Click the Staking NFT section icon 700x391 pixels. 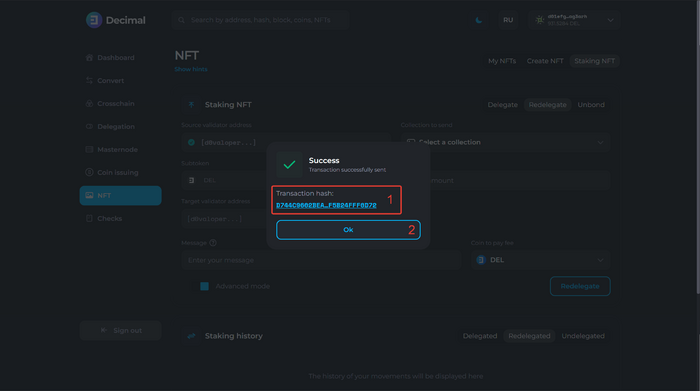(x=191, y=104)
